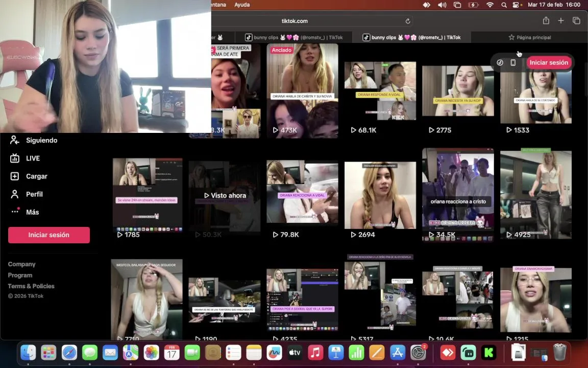The image size is (588, 368).
Task: Open pinned Anclado video with 473K views
Action: pyautogui.click(x=302, y=91)
